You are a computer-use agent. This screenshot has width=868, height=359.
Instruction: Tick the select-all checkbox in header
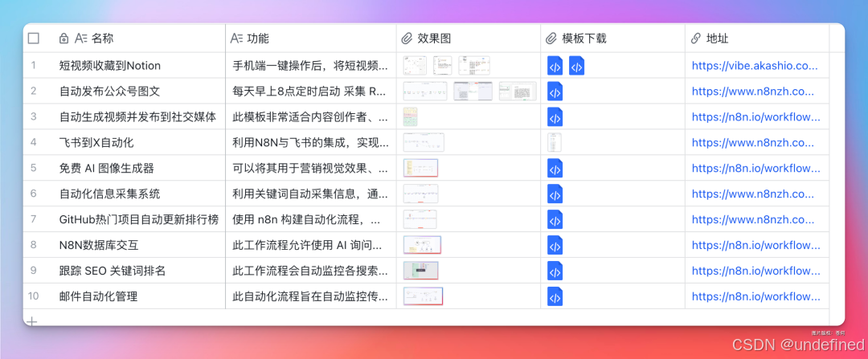[x=34, y=39]
